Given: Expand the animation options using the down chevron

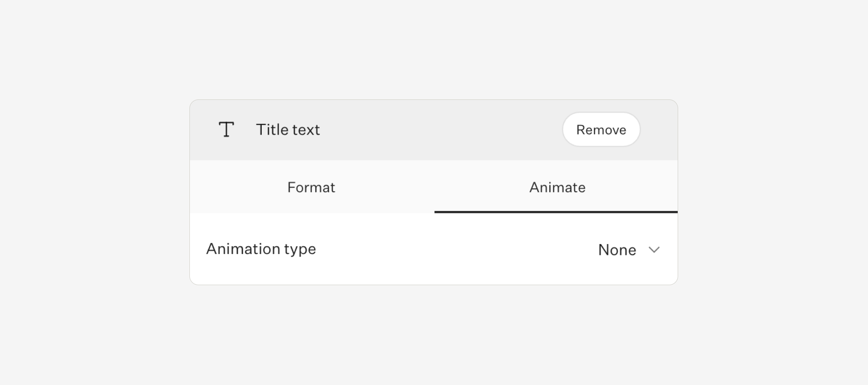Looking at the screenshot, I should [x=654, y=249].
